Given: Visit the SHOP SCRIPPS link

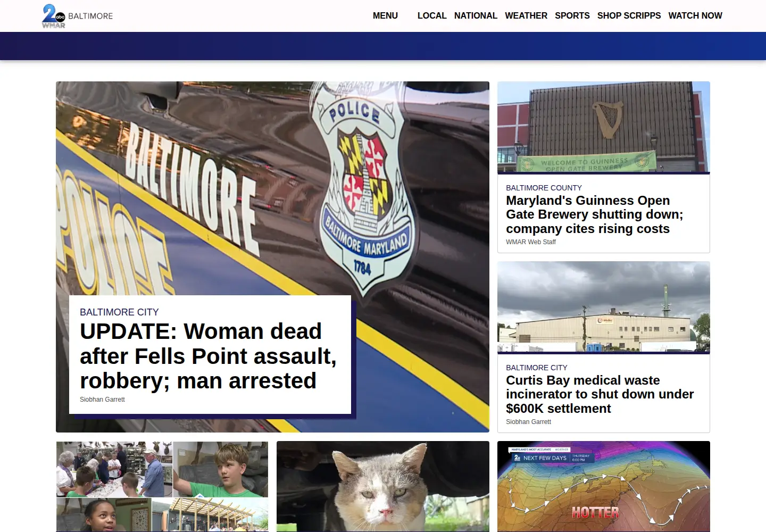Looking at the screenshot, I should point(629,16).
